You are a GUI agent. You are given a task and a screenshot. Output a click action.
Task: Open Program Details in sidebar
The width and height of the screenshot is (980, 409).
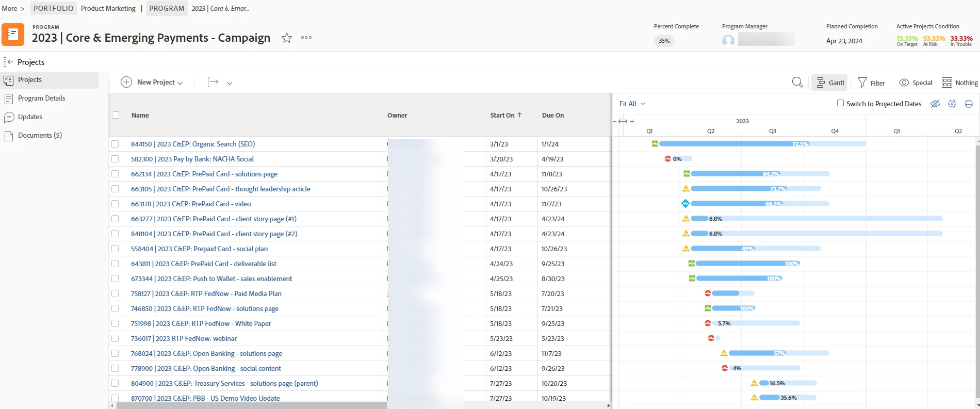(41, 98)
